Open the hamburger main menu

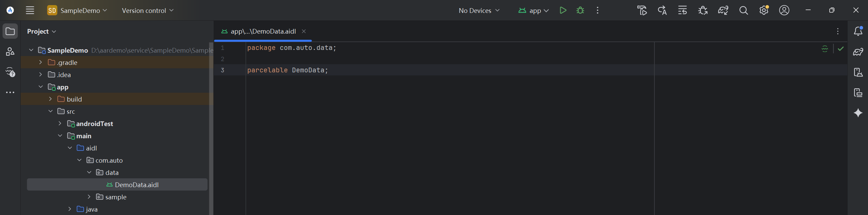[x=30, y=11]
